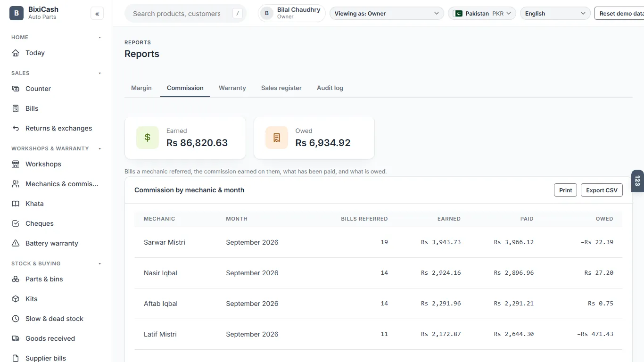Switch to the Margin tab

pyautogui.click(x=141, y=88)
